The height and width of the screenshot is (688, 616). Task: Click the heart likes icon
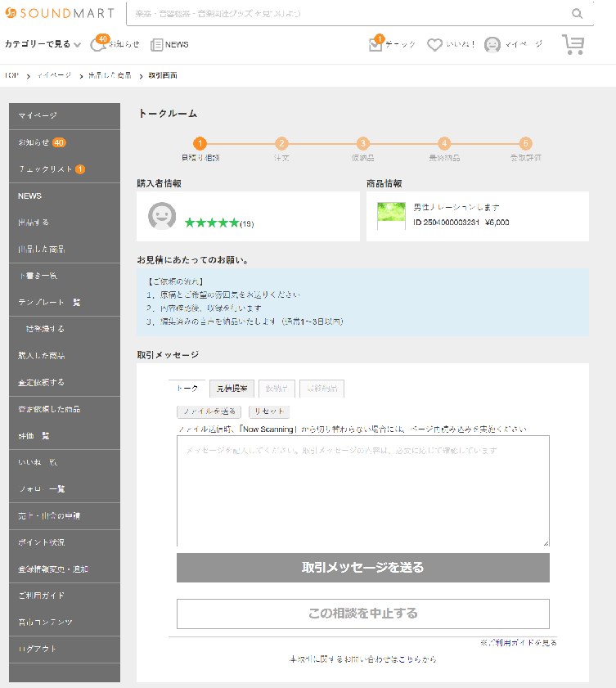click(x=434, y=45)
